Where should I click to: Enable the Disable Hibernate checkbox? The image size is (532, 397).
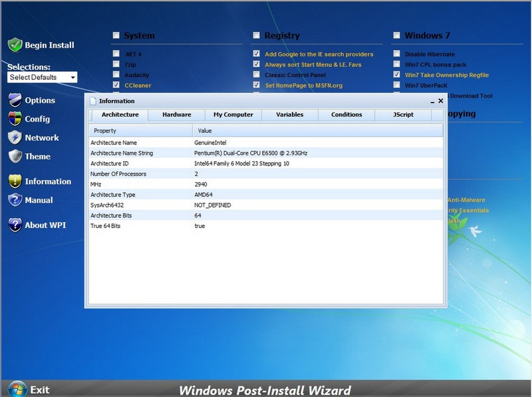[396, 54]
